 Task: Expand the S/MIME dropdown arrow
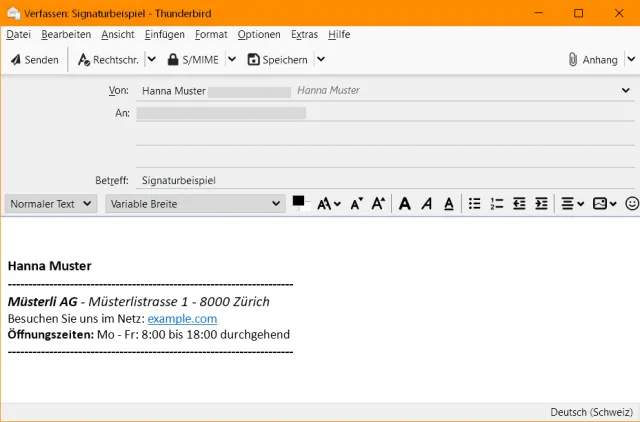click(232, 59)
